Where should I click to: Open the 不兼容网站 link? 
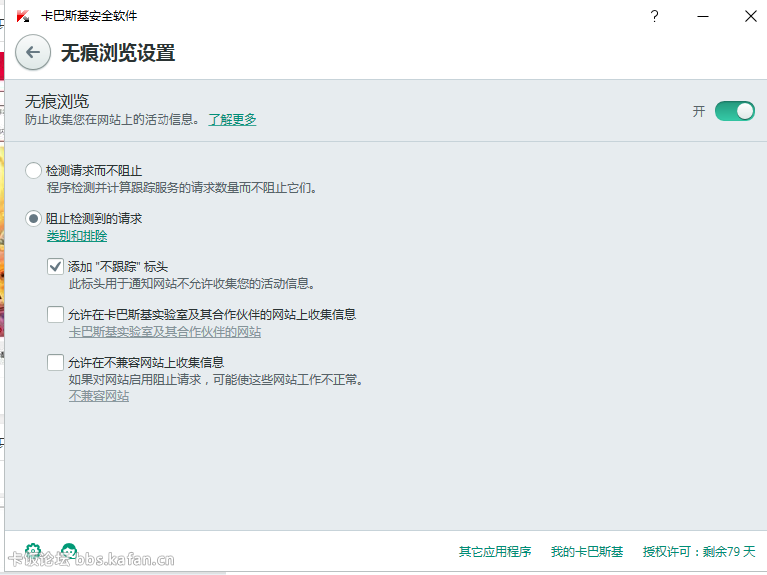99,396
